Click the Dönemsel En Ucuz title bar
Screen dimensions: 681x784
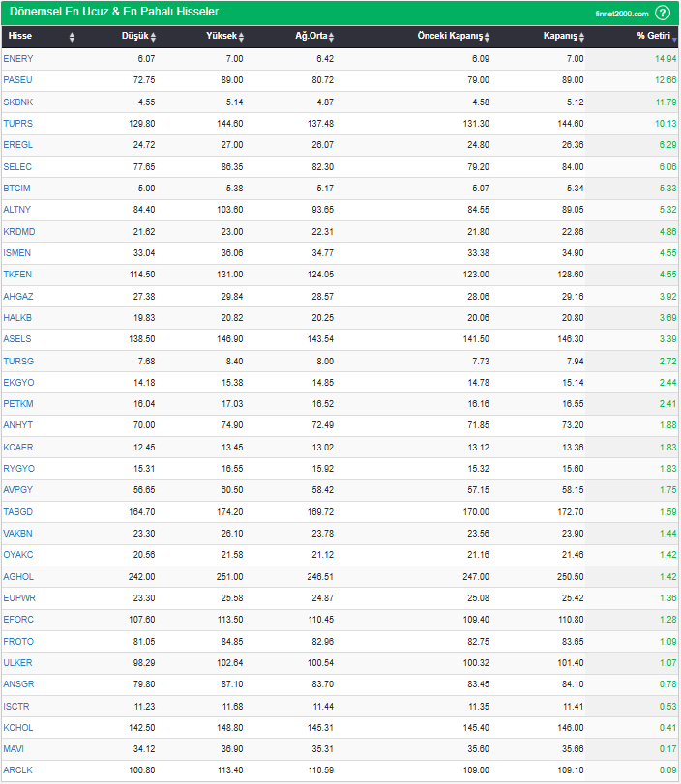(x=114, y=12)
